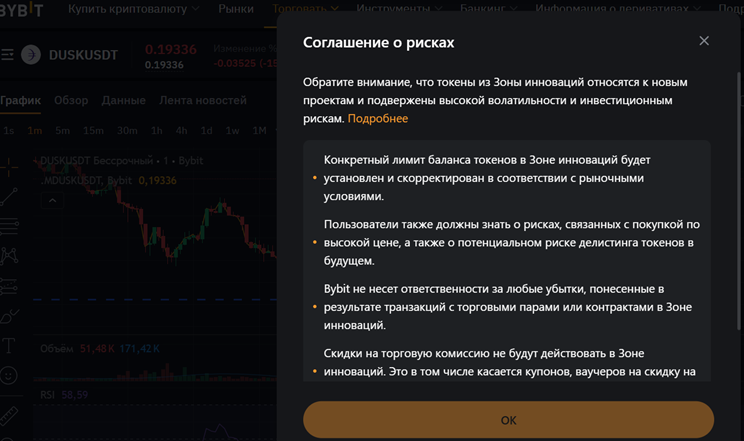Open the Торговать dropdown menu

305,9
